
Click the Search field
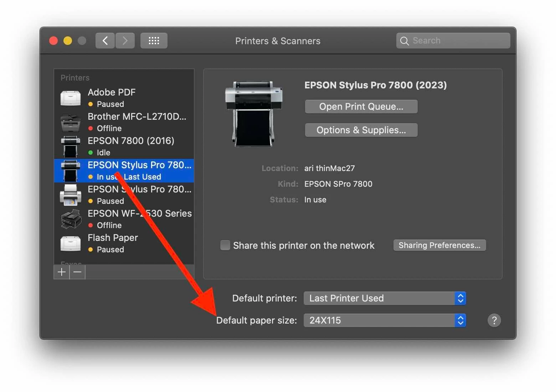coord(453,41)
